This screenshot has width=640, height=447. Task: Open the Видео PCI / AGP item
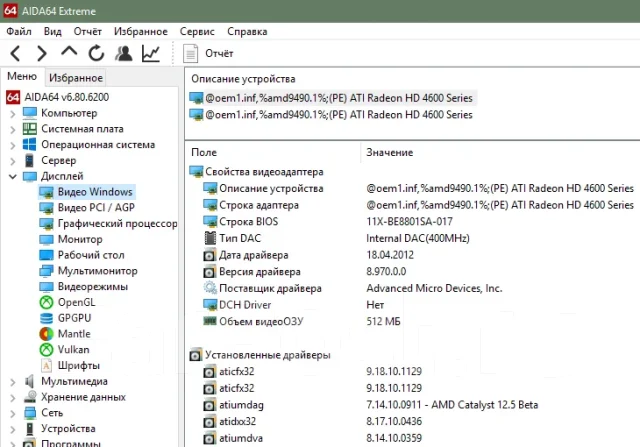click(87, 208)
